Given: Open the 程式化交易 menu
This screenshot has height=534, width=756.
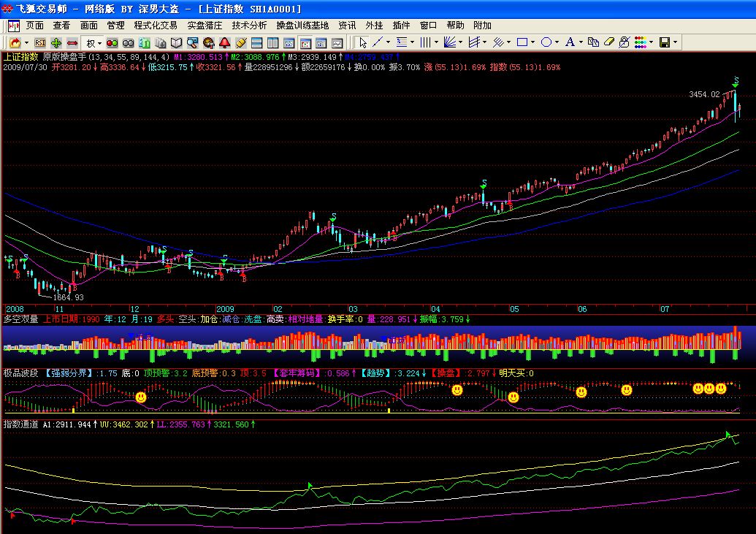Looking at the screenshot, I should click(156, 26).
